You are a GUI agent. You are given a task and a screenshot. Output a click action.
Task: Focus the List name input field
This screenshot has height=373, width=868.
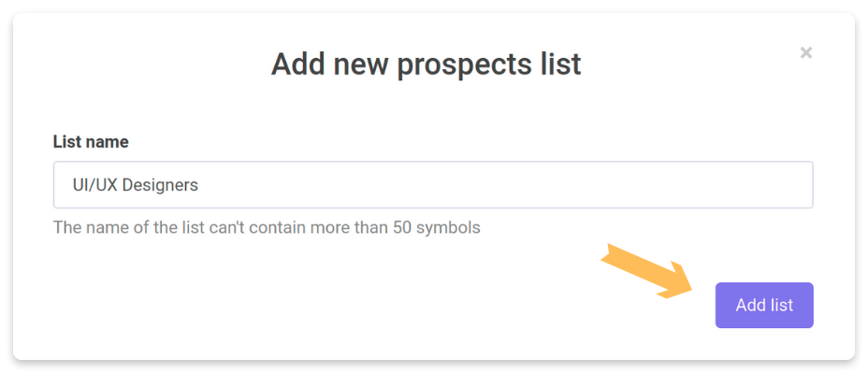click(x=433, y=185)
